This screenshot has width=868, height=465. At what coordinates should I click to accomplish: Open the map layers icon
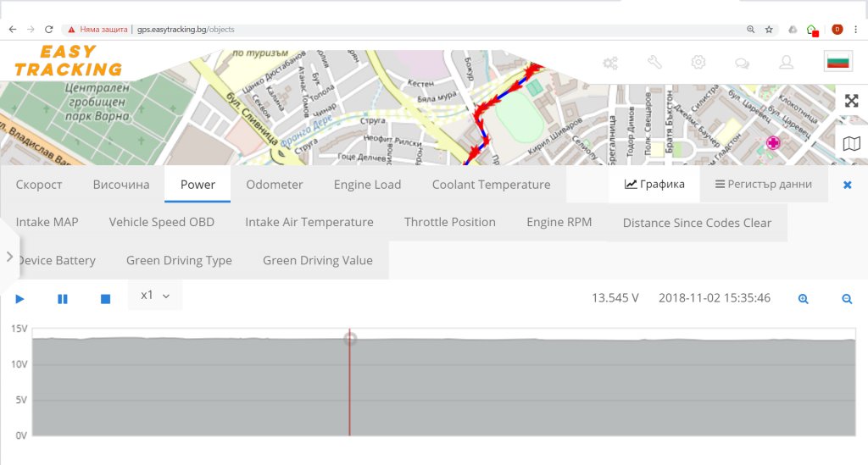click(x=852, y=144)
